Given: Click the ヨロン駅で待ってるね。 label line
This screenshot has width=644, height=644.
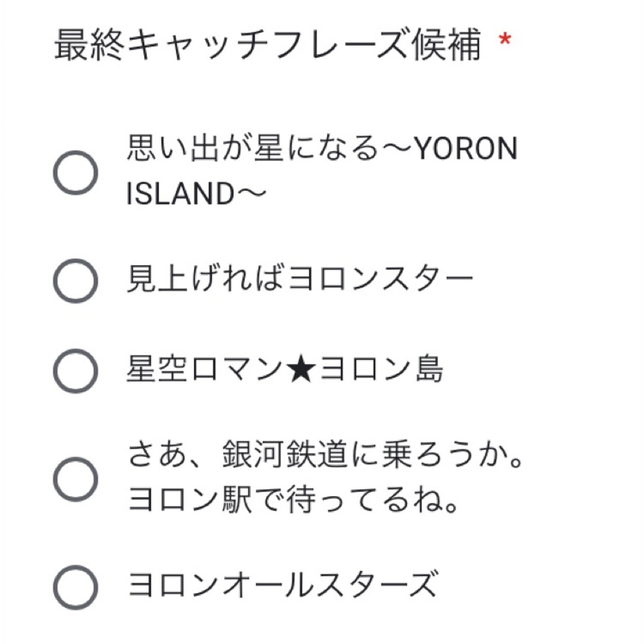Looking at the screenshot, I should pos(293,500).
